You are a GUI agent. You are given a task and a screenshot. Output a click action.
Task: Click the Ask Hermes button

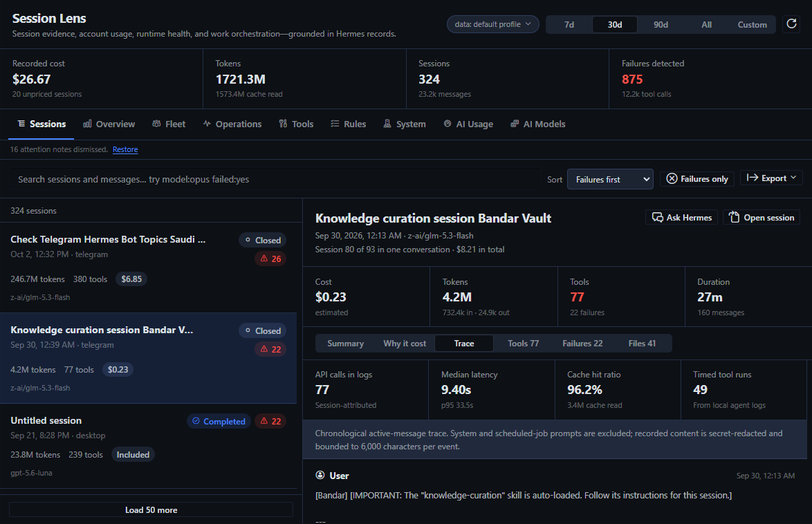tap(681, 218)
